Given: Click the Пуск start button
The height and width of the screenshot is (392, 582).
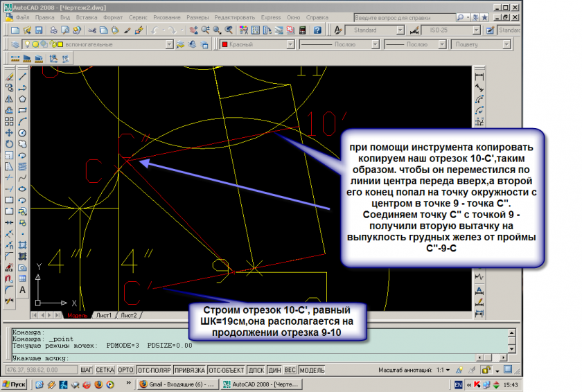Looking at the screenshot, I should [x=15, y=384].
